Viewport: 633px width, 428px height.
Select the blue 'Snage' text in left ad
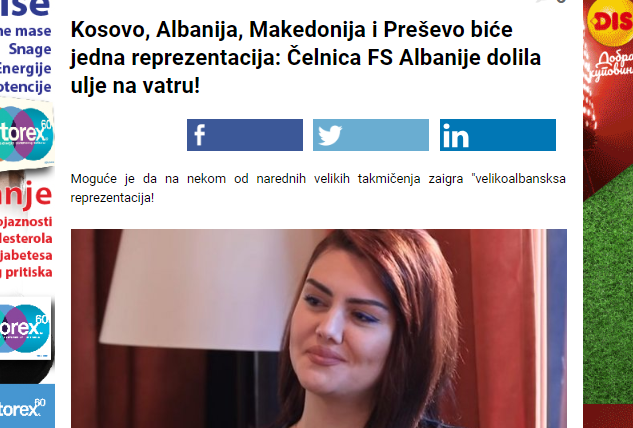(x=30, y=49)
